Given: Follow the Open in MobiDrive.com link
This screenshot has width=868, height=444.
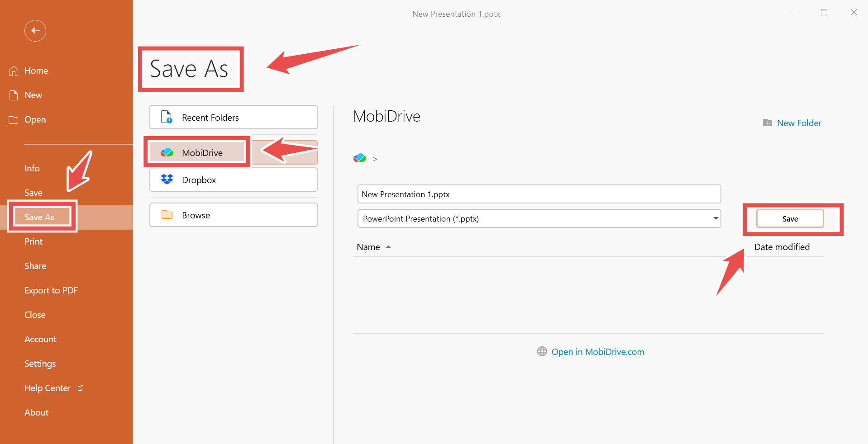Looking at the screenshot, I should [597, 352].
